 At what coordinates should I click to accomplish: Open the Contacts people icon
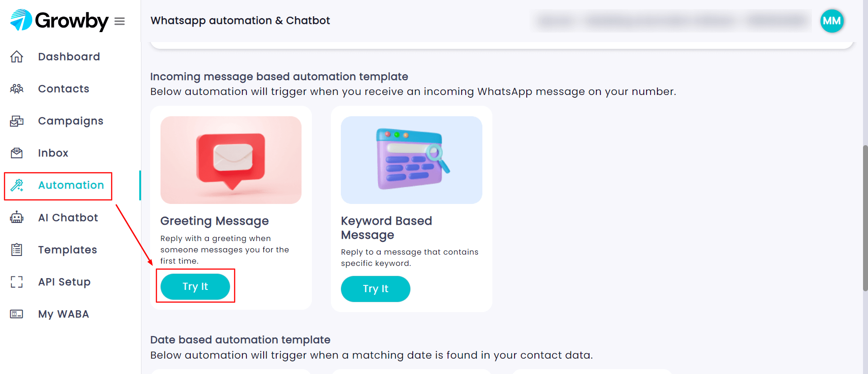tap(17, 89)
